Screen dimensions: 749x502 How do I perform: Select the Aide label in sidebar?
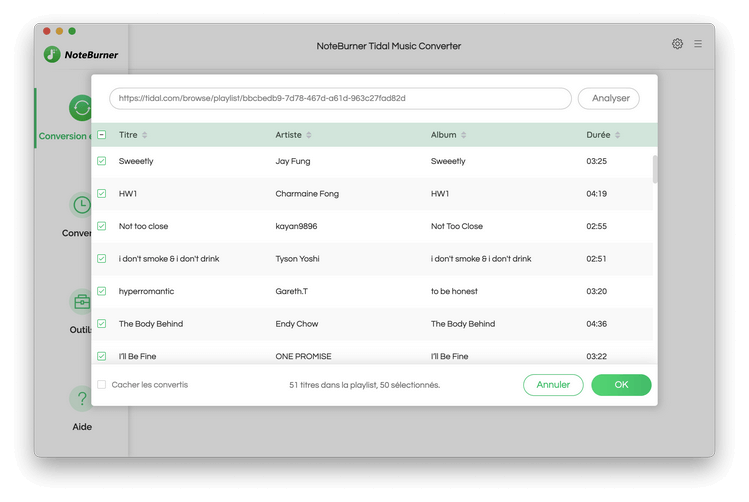82,427
